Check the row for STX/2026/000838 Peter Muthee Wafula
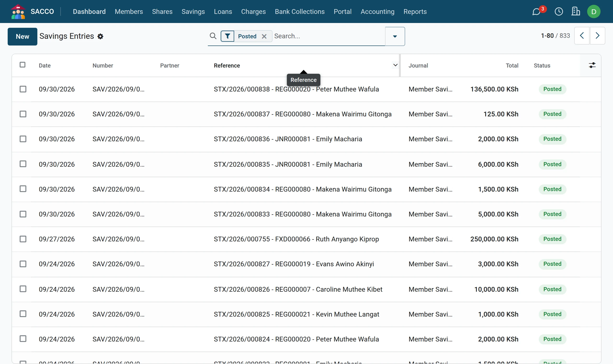 click(23, 89)
